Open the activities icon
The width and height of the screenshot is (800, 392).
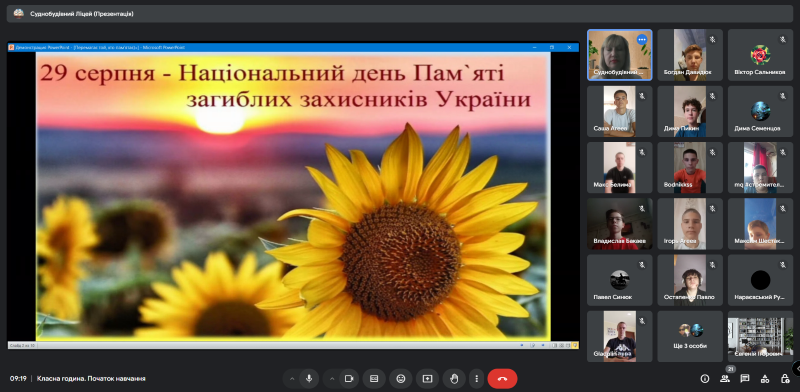[x=765, y=379]
